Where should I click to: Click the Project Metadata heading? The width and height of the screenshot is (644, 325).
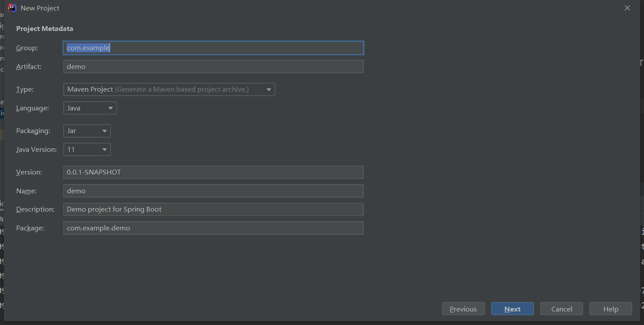45,29
